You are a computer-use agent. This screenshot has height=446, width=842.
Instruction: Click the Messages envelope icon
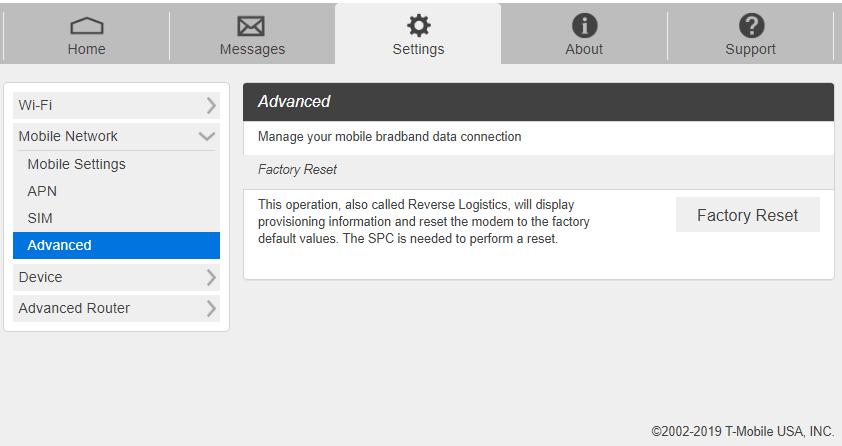(x=252, y=25)
